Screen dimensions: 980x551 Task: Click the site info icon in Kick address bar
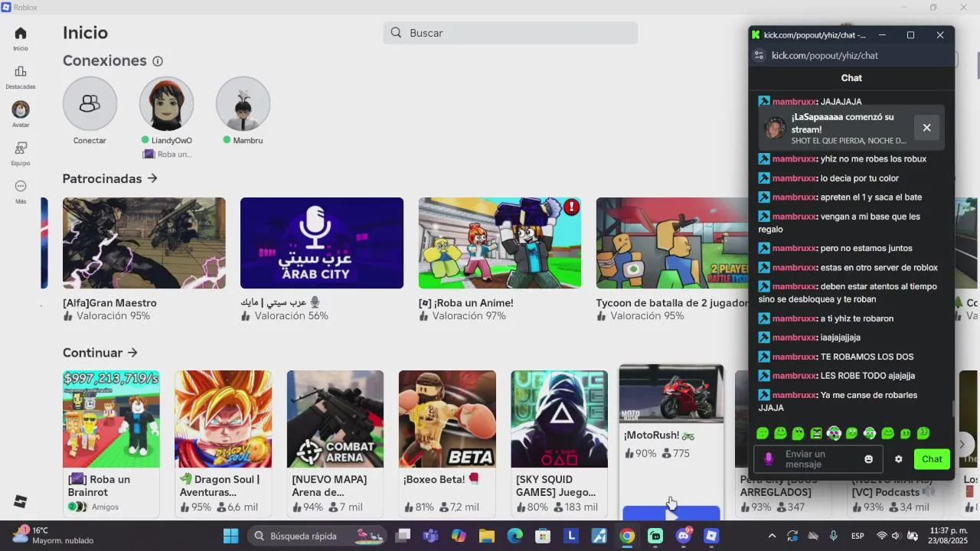point(759,55)
